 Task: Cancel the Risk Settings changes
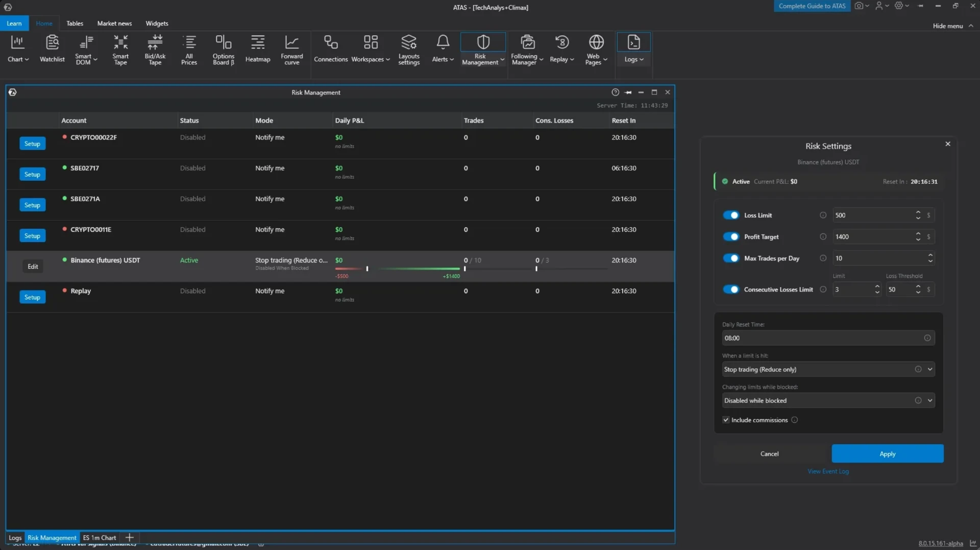point(769,453)
